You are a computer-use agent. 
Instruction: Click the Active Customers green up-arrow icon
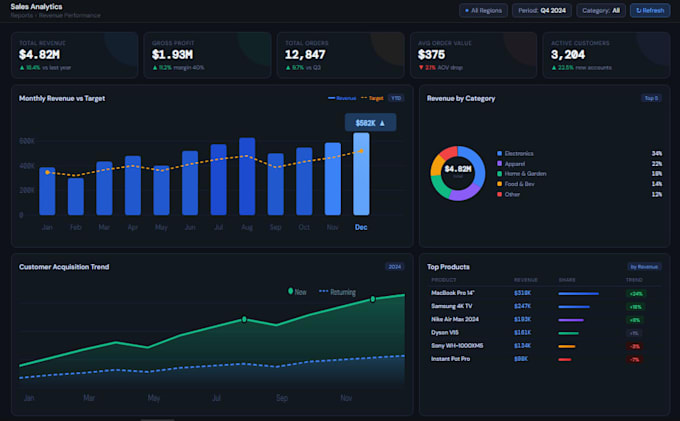coord(554,68)
